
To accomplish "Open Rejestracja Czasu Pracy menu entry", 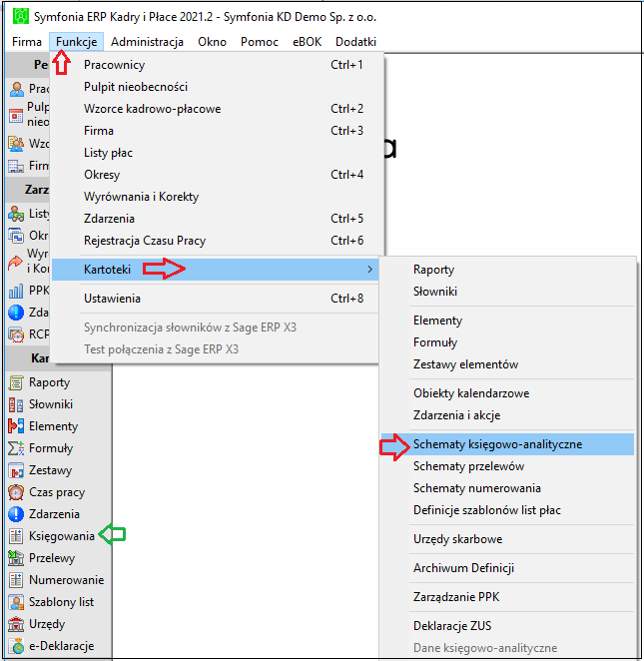I will click(218, 241).
